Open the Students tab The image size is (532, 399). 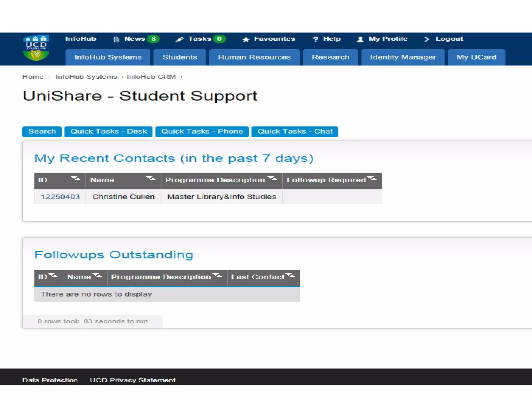pos(179,57)
